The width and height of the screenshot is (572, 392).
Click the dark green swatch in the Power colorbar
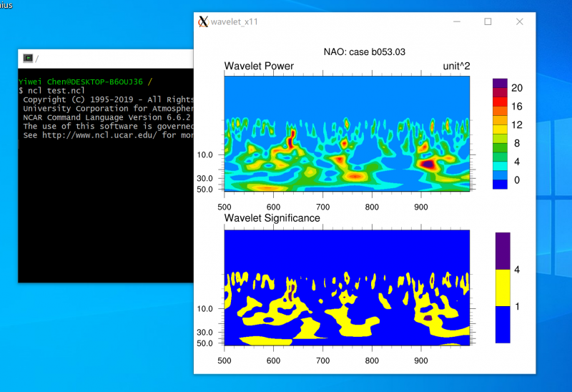pos(500,147)
